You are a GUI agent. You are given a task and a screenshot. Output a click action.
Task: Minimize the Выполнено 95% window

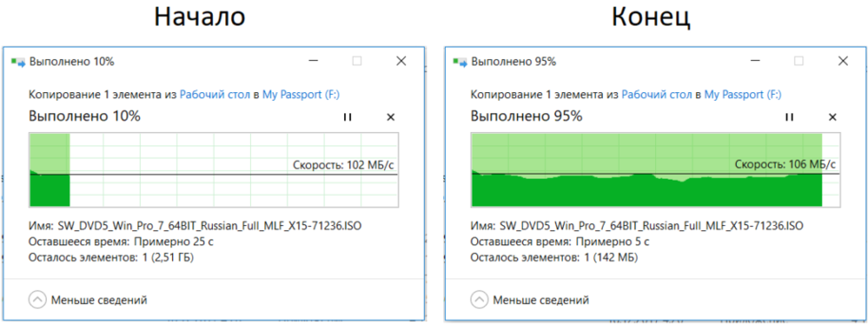pos(755,61)
